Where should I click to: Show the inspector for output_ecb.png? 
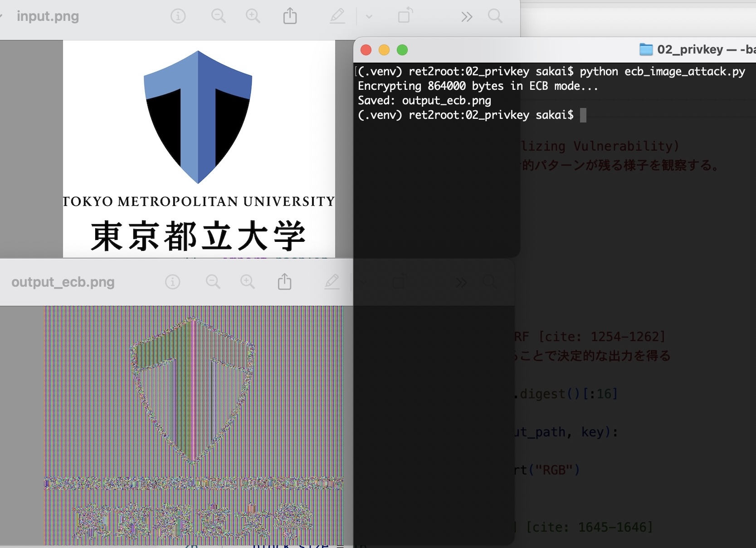click(x=172, y=282)
